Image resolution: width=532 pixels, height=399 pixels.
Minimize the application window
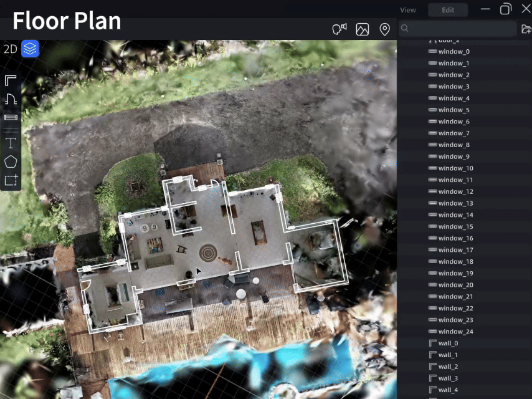point(485,9)
